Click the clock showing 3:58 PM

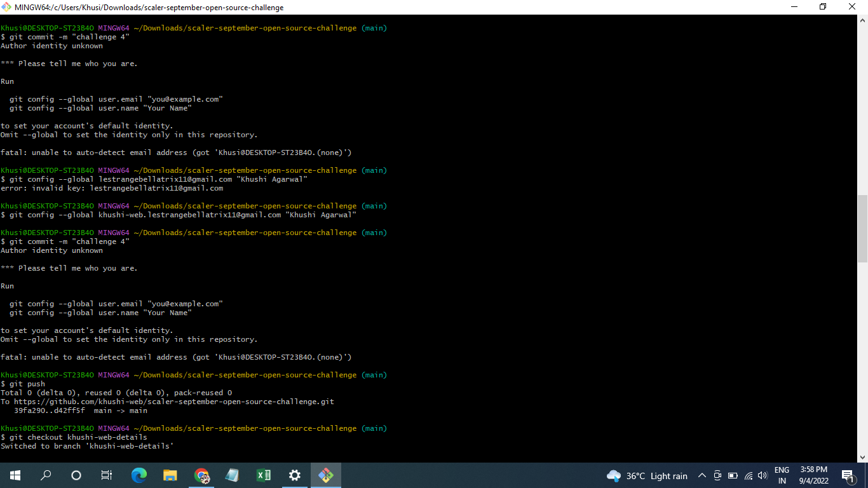tap(814, 475)
